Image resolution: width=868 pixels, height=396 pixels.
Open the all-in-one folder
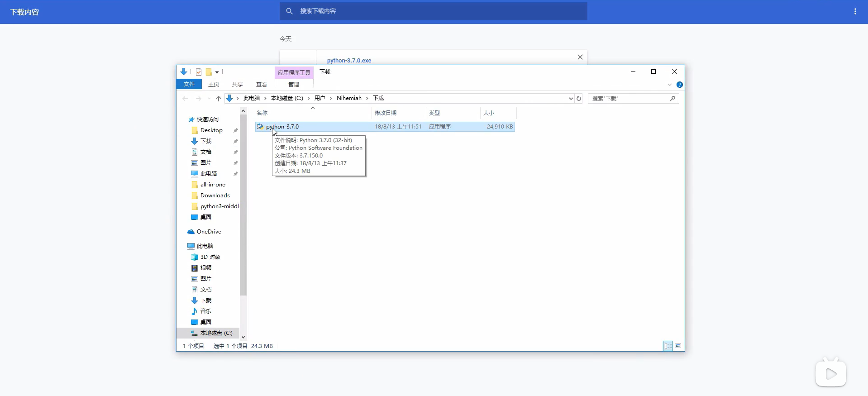[213, 185]
